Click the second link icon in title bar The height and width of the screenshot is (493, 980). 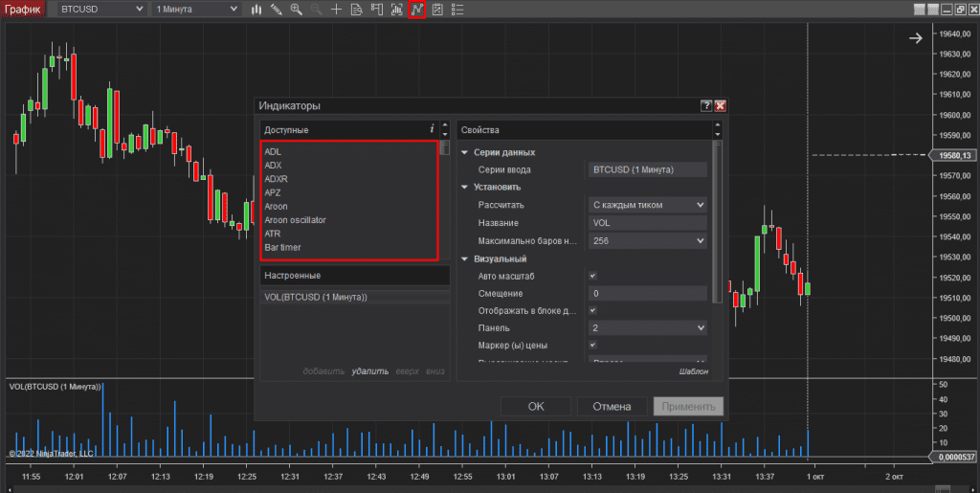[932, 10]
